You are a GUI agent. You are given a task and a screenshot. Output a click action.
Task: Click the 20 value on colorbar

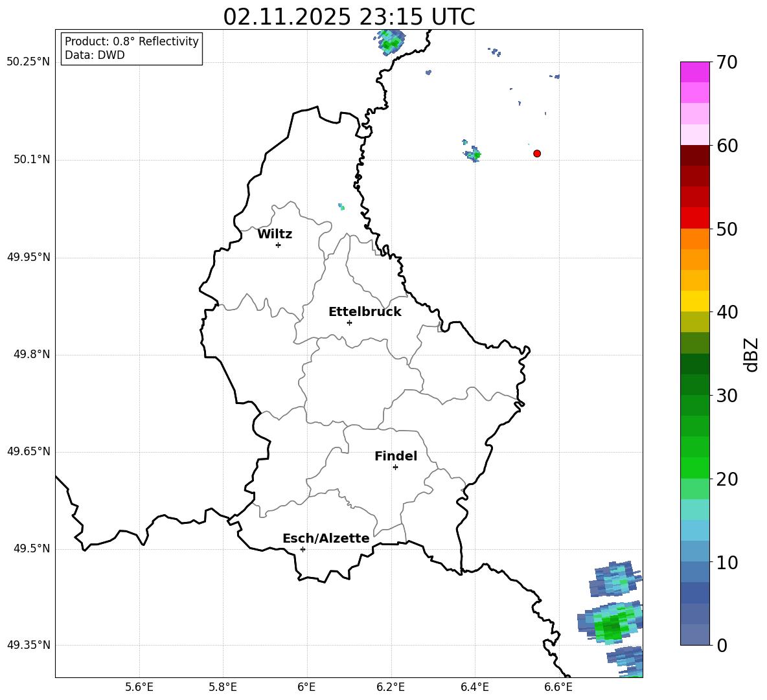tap(727, 479)
